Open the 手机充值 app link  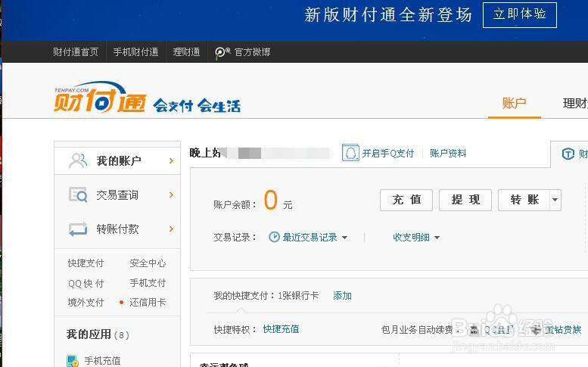pyautogui.click(x=102, y=361)
